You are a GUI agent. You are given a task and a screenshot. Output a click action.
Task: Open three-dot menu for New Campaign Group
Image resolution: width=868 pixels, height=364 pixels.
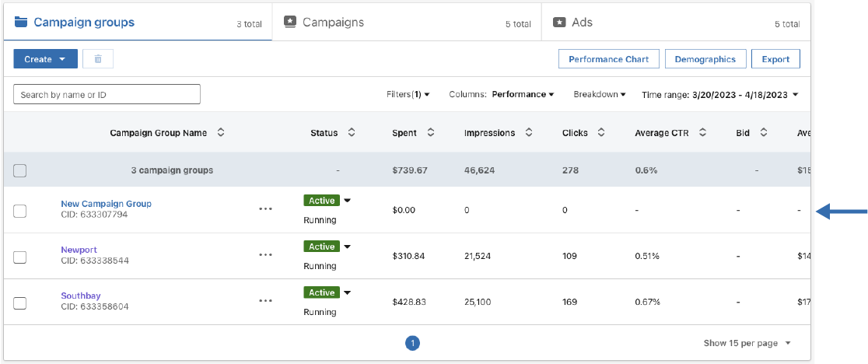(266, 209)
